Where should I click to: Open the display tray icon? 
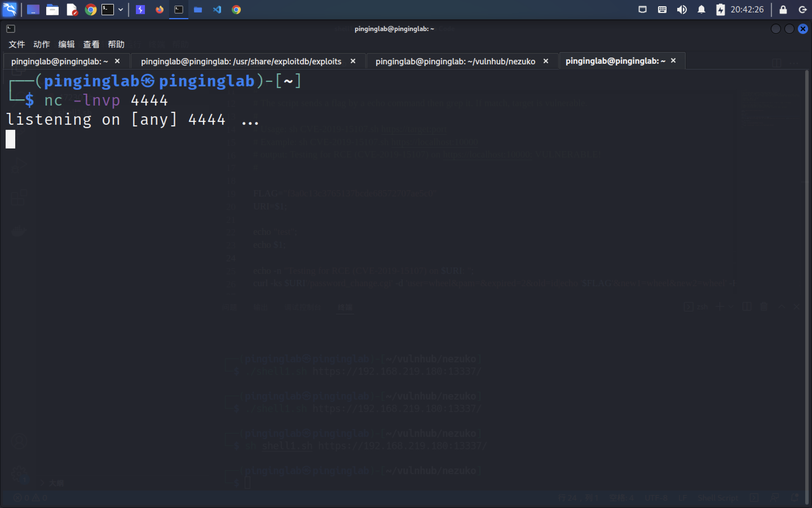click(643, 9)
